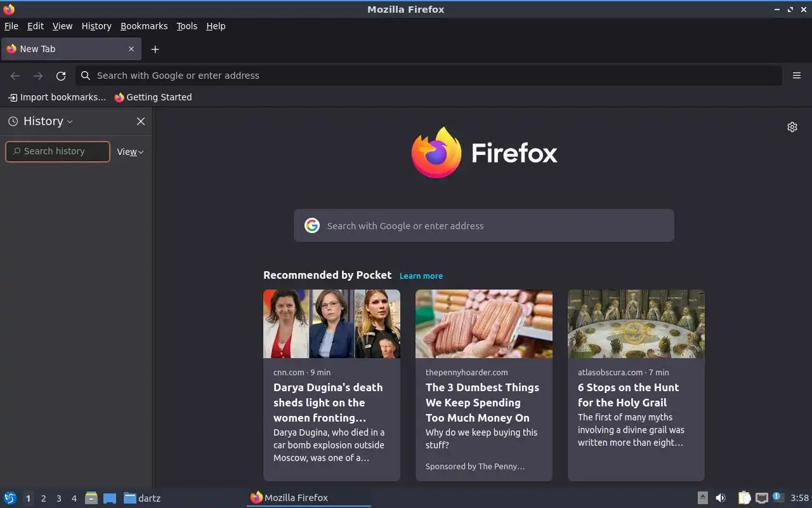Open new tab personalize gear icon
This screenshot has height=508, width=812.
(x=792, y=127)
